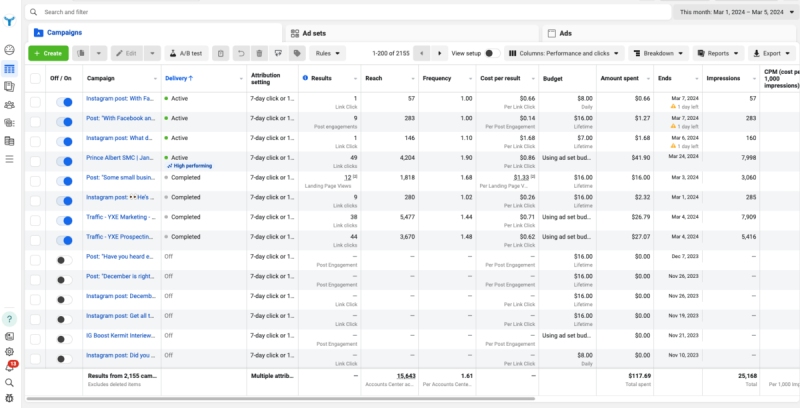Open the Rules dropdown
The height and width of the screenshot is (408, 800).
click(328, 53)
